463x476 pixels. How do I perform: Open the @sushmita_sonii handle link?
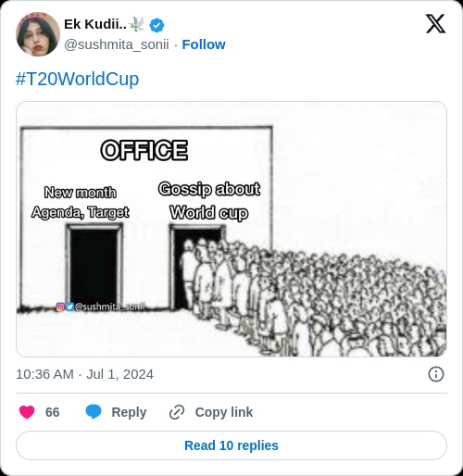[x=117, y=44]
